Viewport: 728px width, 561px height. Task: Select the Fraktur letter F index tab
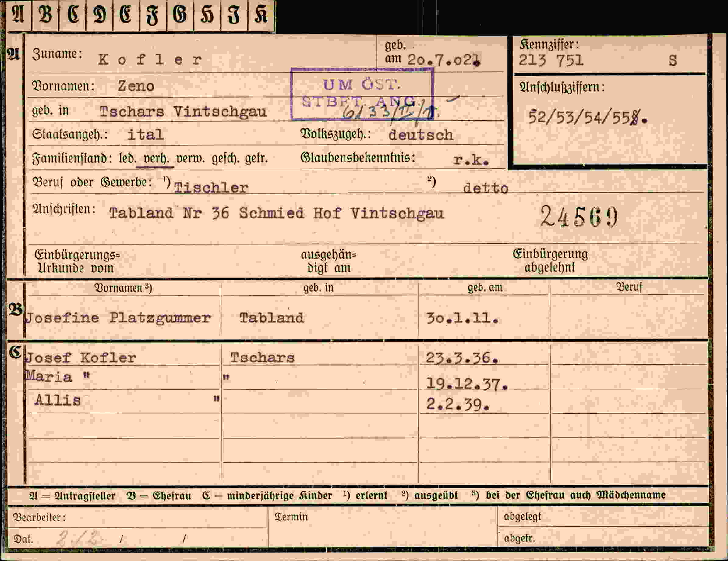(153, 15)
